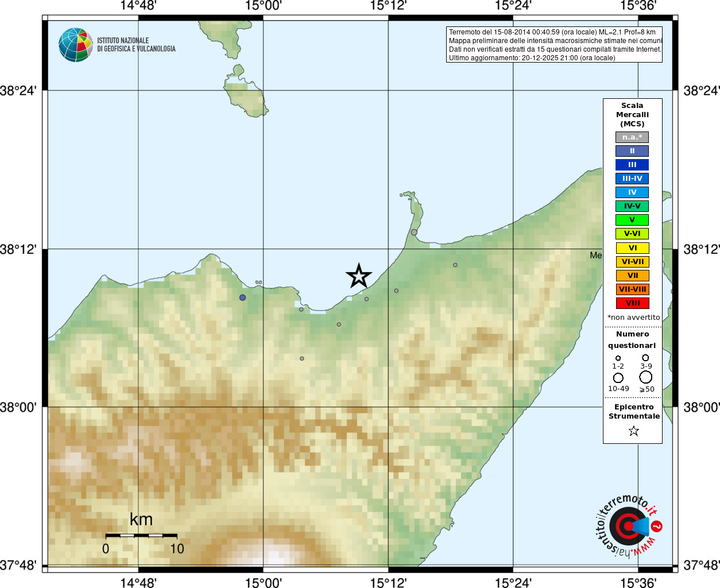Click the gray marker east near 15°18'

tap(455, 265)
